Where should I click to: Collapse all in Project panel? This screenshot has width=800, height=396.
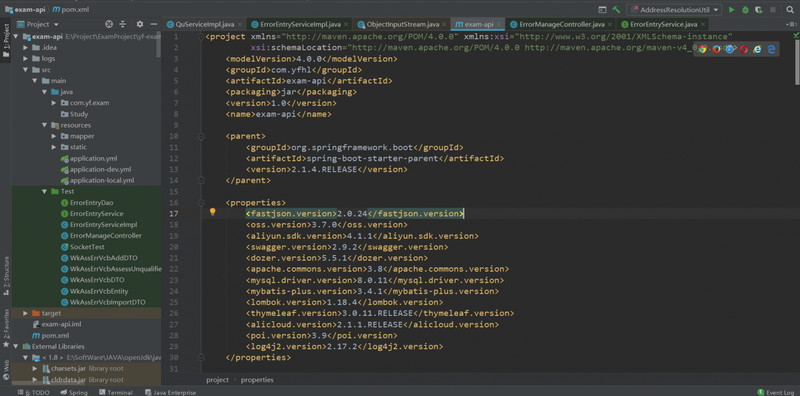click(122, 24)
